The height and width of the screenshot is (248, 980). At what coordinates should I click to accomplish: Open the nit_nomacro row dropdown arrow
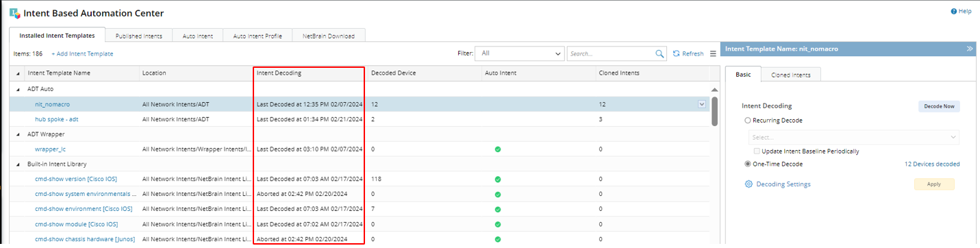coord(701,104)
